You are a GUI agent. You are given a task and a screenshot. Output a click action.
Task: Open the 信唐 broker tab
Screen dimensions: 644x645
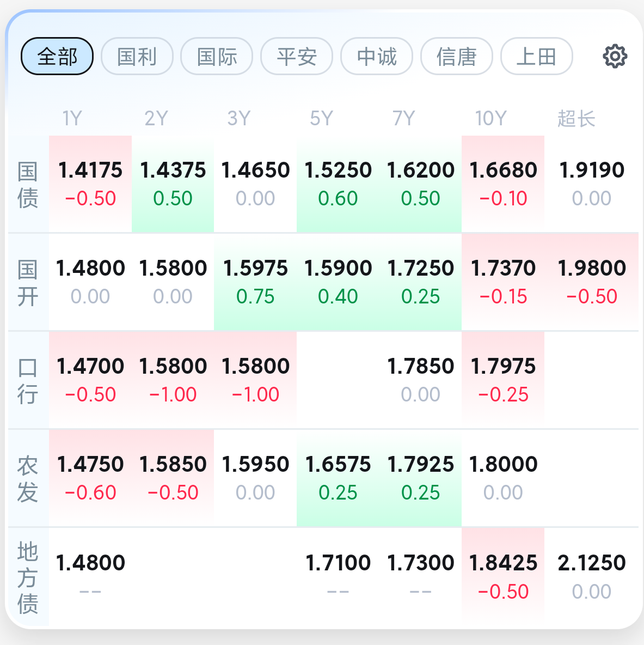point(457,56)
